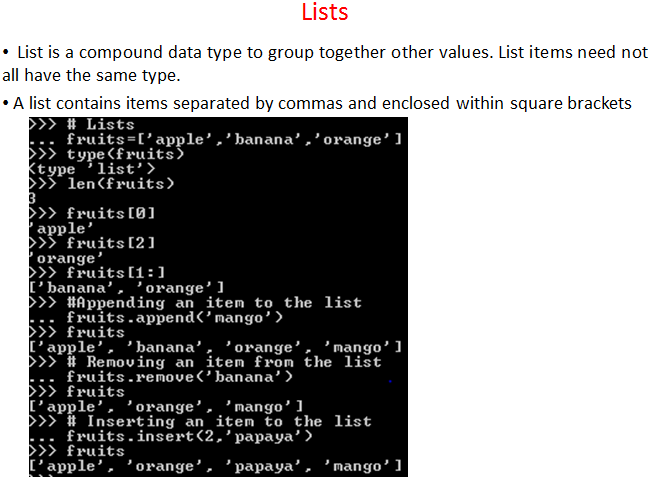Click the final list output with papaya

click(215, 466)
